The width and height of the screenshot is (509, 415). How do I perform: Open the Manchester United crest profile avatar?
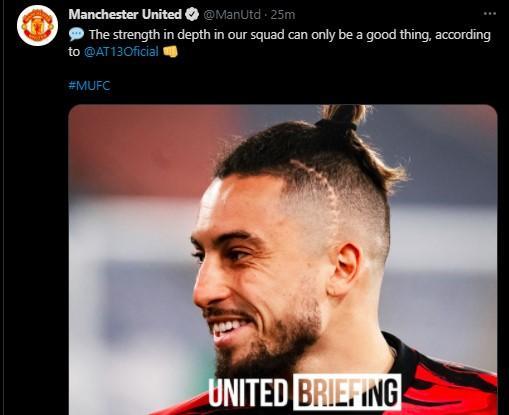point(37,25)
